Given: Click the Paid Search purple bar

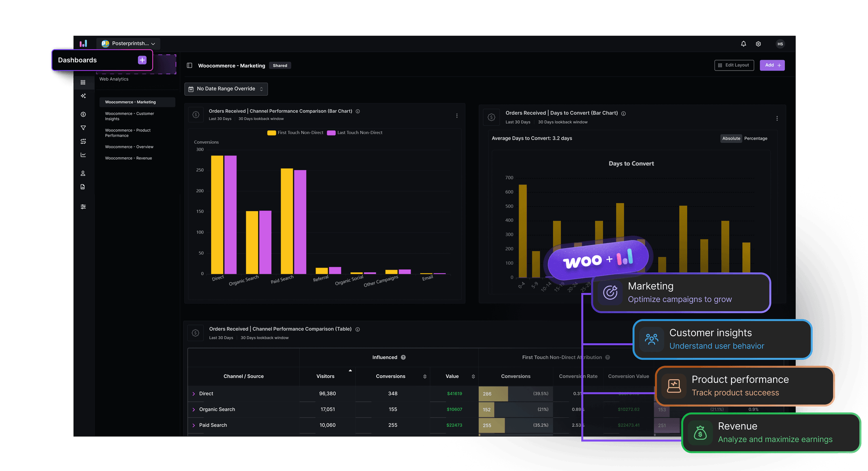Looking at the screenshot, I should pyautogui.click(x=300, y=222).
